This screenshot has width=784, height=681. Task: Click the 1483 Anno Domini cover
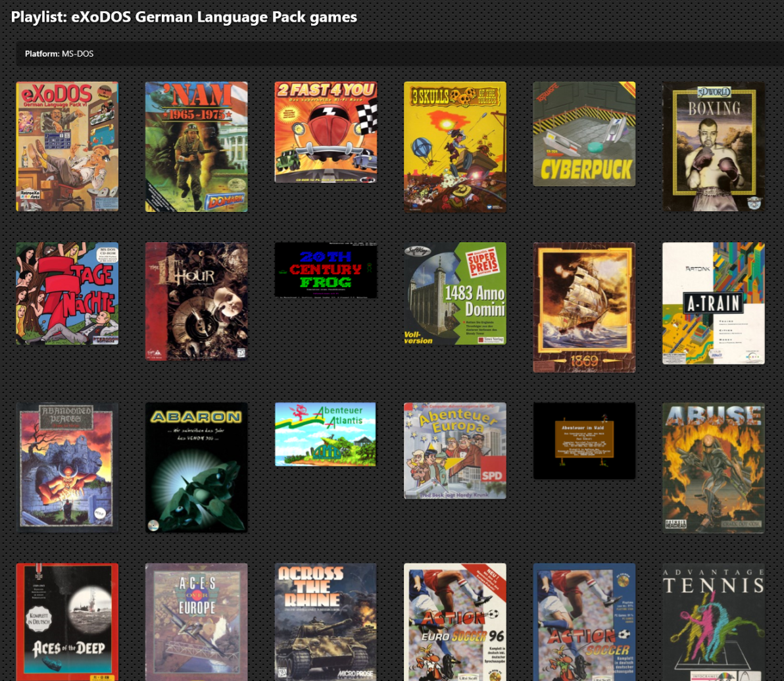tap(455, 293)
